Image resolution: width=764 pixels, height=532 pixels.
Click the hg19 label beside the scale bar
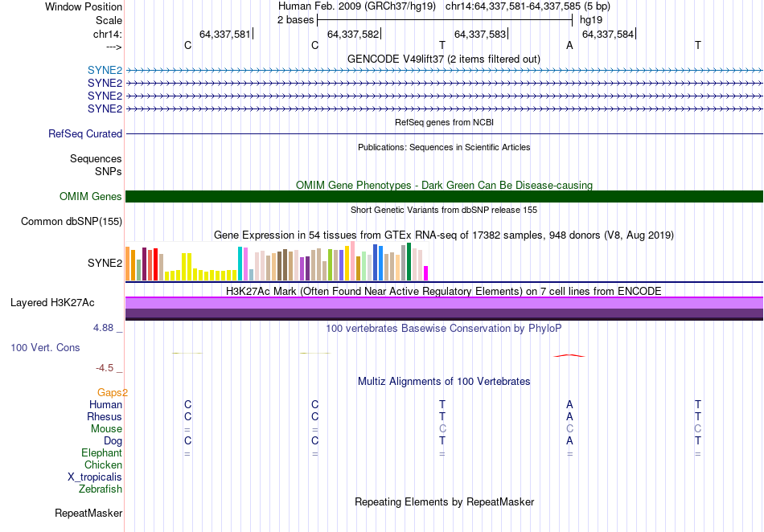(x=591, y=20)
